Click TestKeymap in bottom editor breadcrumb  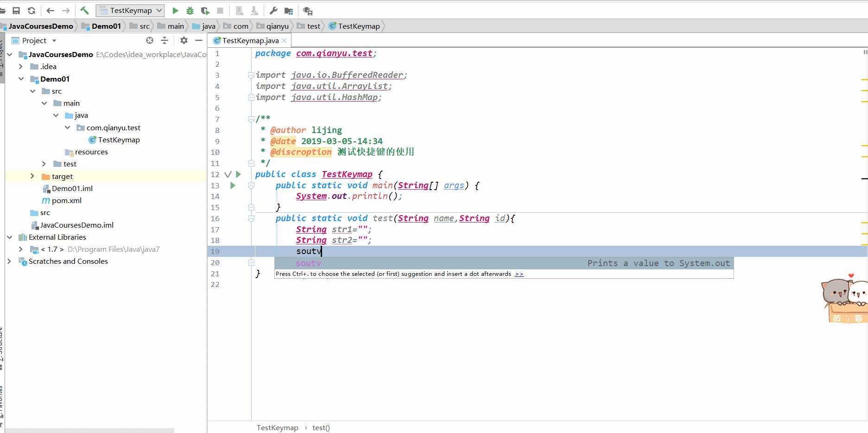click(277, 427)
